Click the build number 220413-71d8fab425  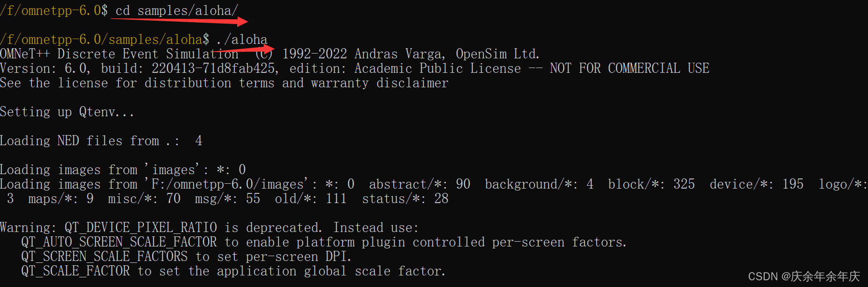[x=215, y=68]
